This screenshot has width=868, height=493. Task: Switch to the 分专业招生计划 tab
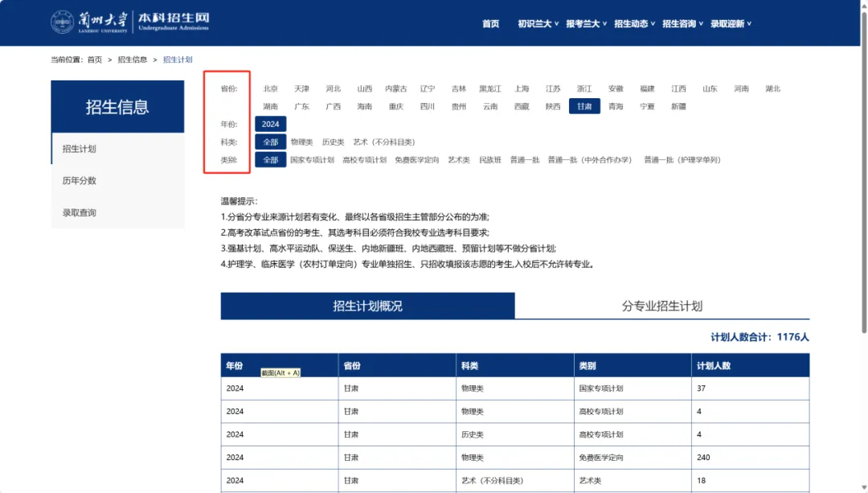(x=661, y=306)
